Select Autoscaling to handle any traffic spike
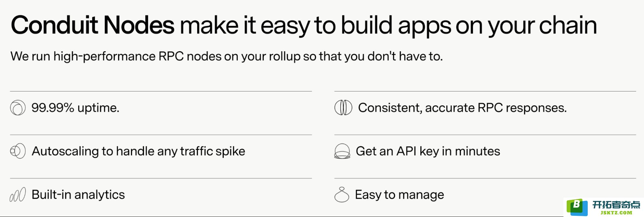This screenshot has height=217, width=644. tap(139, 151)
